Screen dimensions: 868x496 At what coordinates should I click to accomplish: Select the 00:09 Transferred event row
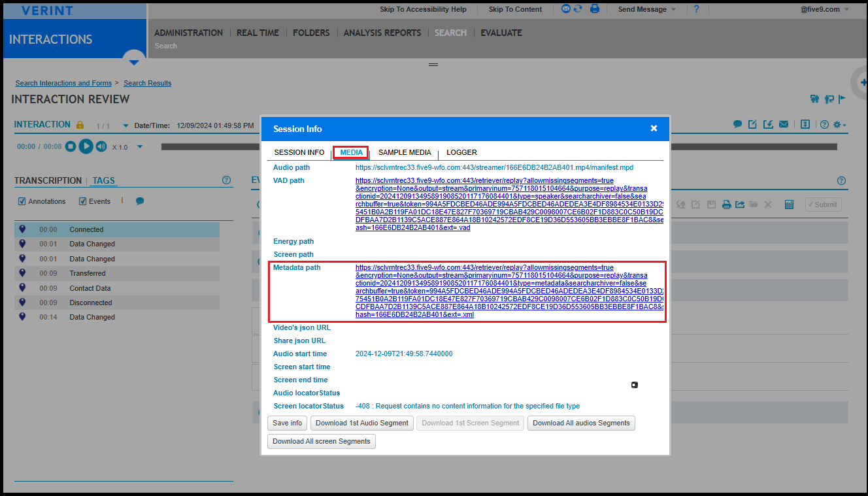point(117,273)
